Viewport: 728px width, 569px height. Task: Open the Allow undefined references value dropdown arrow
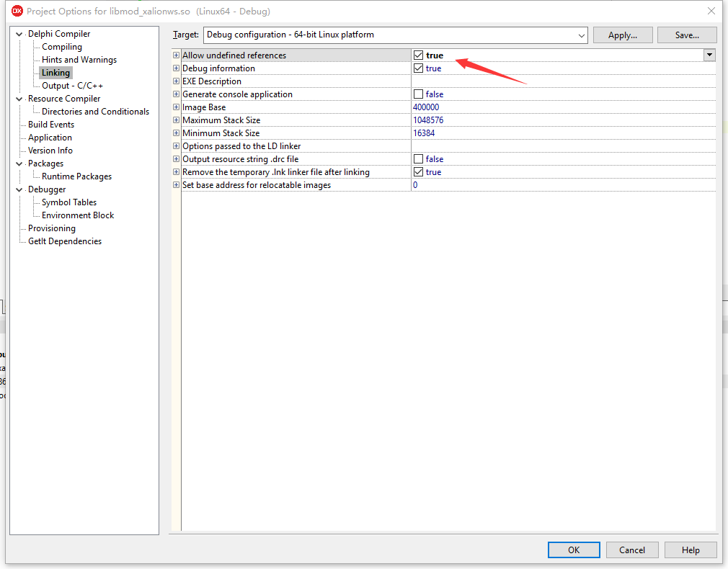[709, 55]
